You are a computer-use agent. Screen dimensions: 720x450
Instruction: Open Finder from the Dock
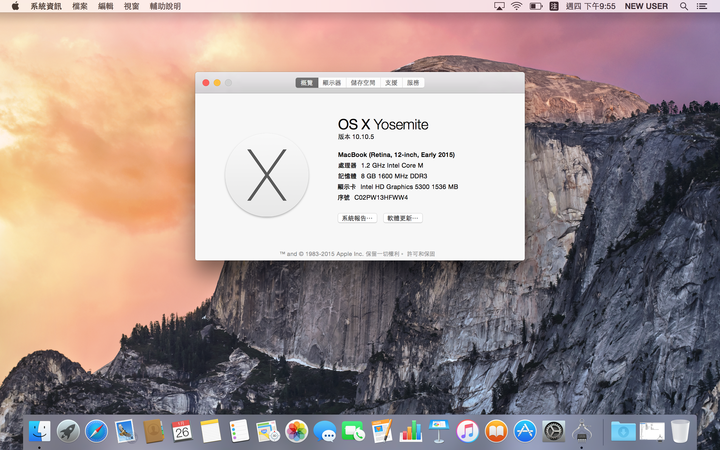(x=39, y=431)
